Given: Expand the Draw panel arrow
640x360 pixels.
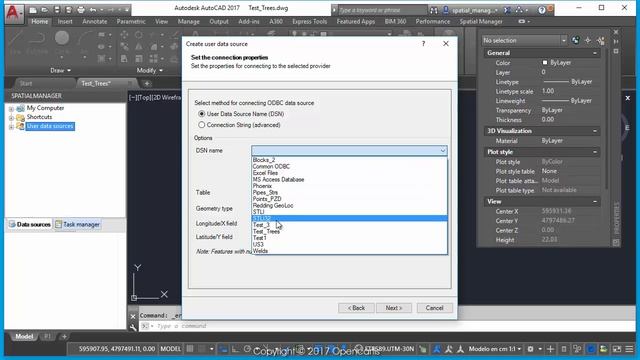Looking at the screenshot, I should 69,71.
